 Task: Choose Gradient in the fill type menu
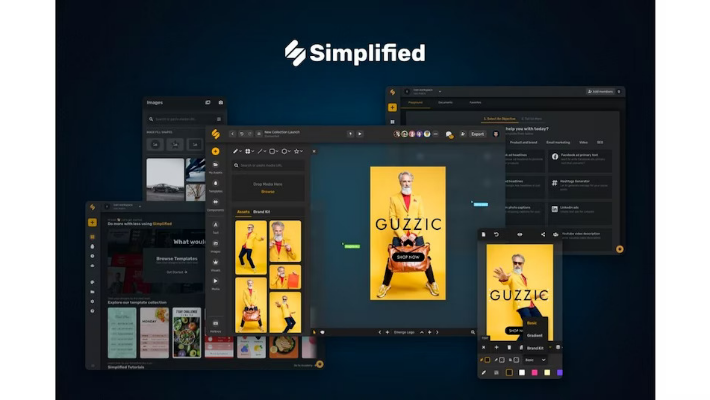click(x=534, y=336)
